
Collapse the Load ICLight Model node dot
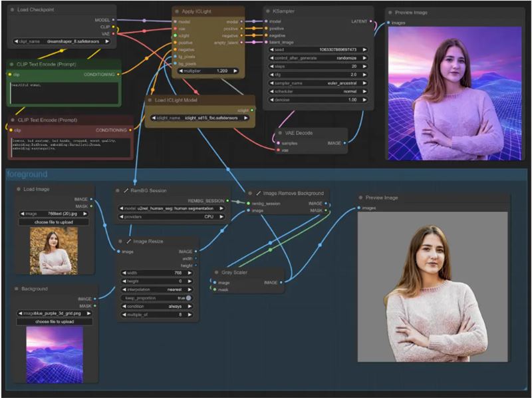pos(150,100)
